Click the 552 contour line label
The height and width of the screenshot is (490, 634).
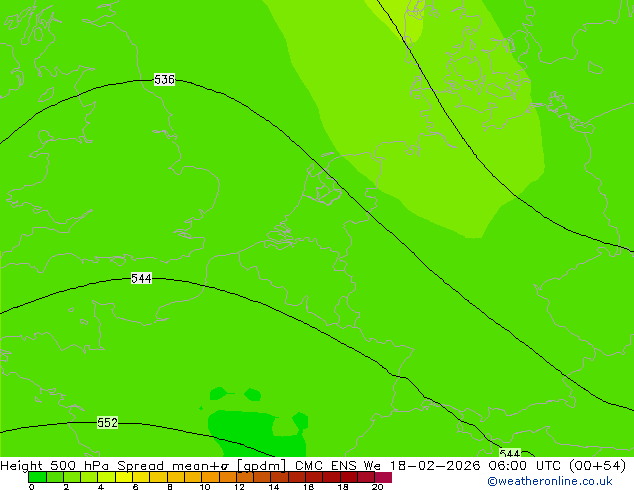pos(107,422)
